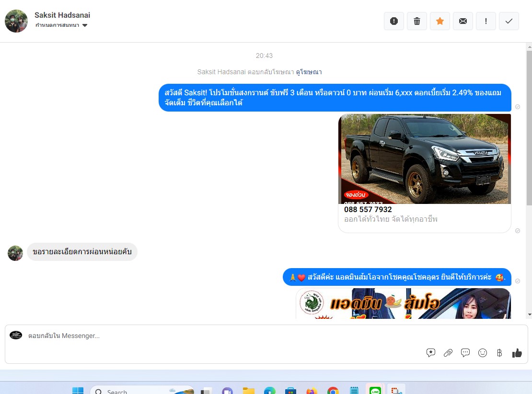Open the กำหนดการสนทนา dropdown arrow

click(x=85, y=25)
